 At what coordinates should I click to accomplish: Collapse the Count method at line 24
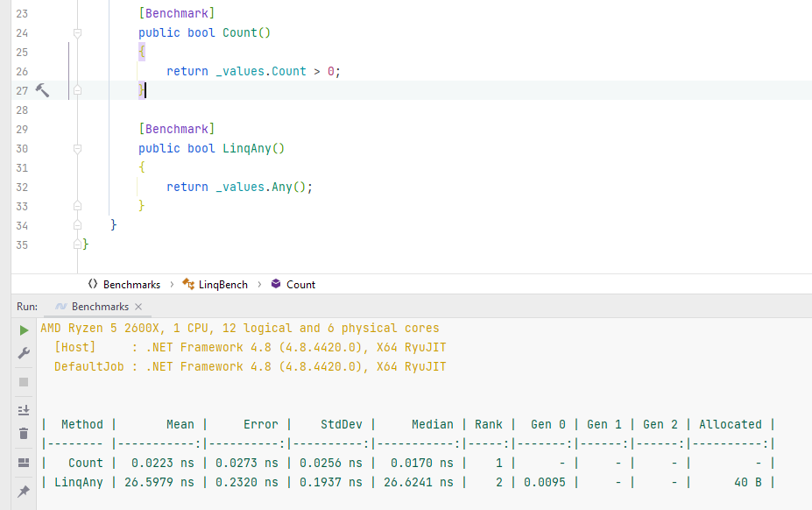point(77,33)
